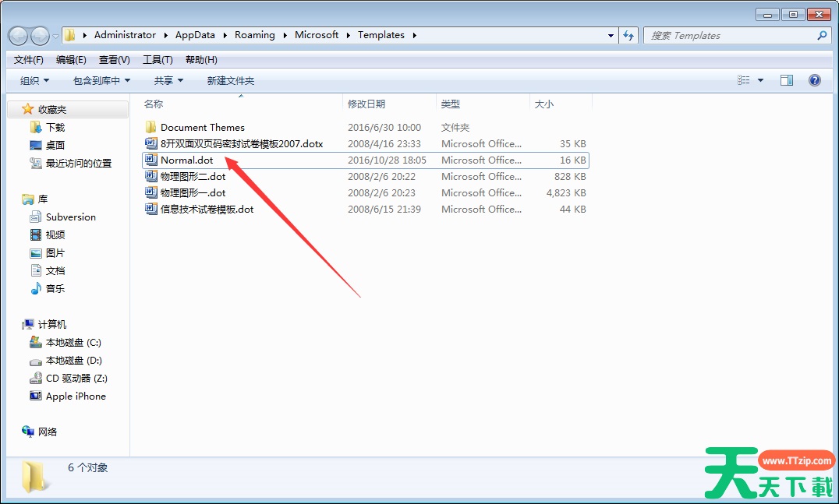This screenshot has height=504, width=839.
Task: Click the folder icon in address bar
Action: [69, 35]
